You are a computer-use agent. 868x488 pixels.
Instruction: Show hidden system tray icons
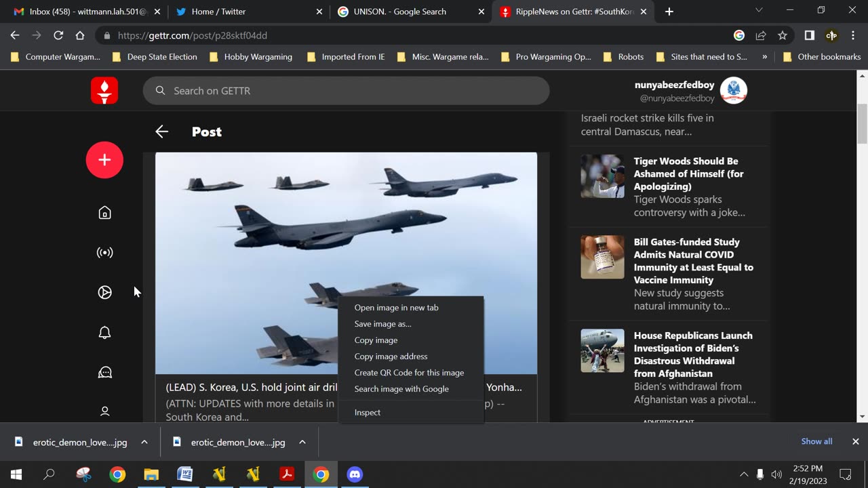pos(744,474)
